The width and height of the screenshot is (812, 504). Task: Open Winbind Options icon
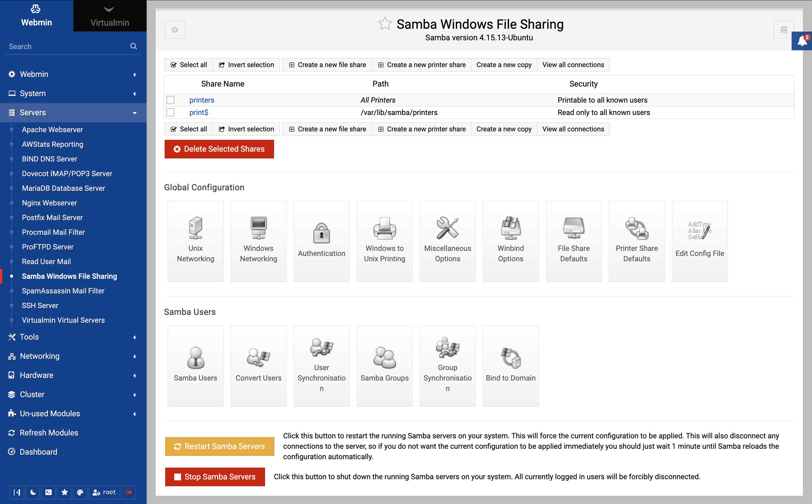510,241
